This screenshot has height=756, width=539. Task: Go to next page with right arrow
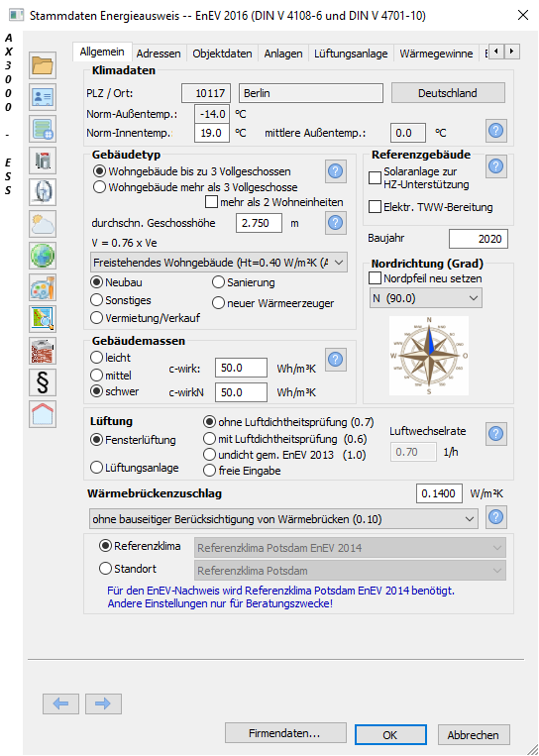click(103, 703)
